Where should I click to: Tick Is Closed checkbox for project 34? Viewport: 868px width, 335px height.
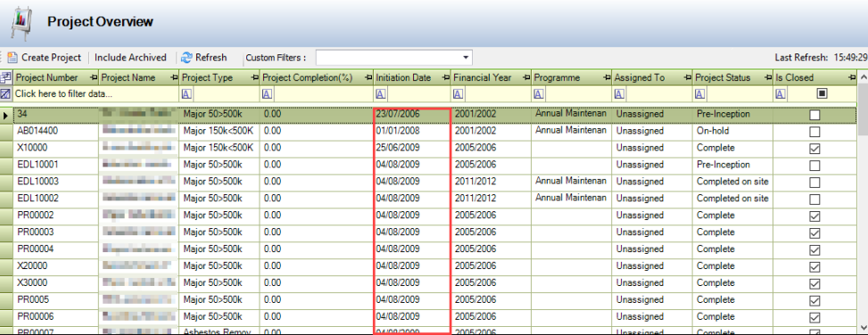click(814, 115)
